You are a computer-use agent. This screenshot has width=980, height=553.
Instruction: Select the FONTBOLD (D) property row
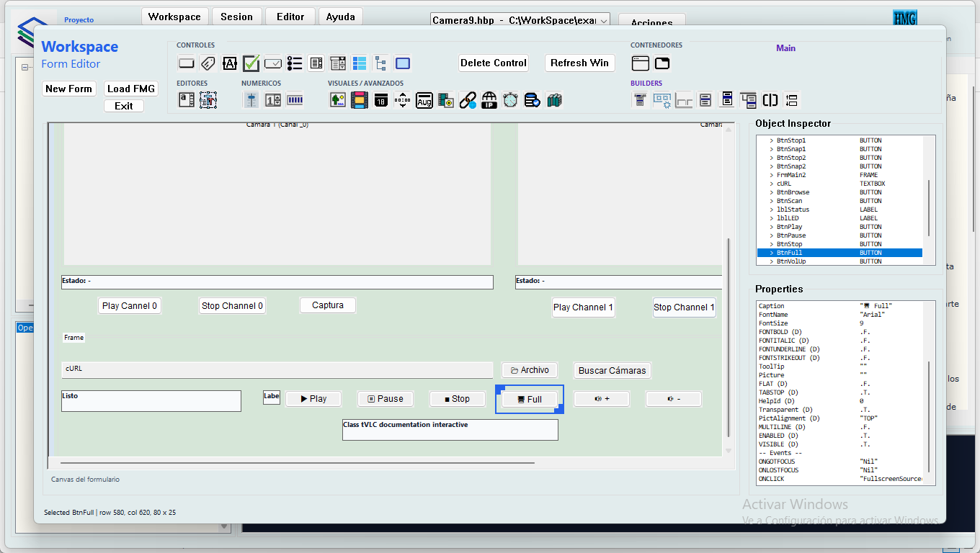coord(840,332)
